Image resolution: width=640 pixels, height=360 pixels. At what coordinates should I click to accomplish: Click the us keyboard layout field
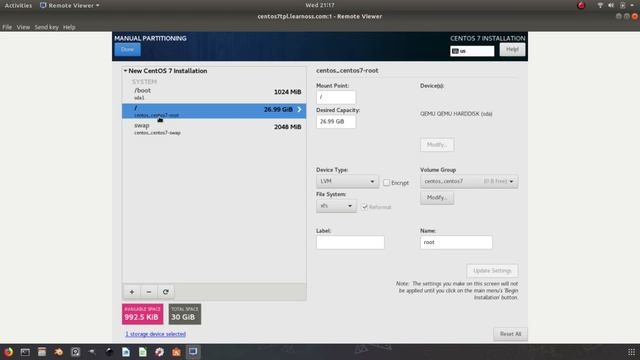click(x=472, y=51)
